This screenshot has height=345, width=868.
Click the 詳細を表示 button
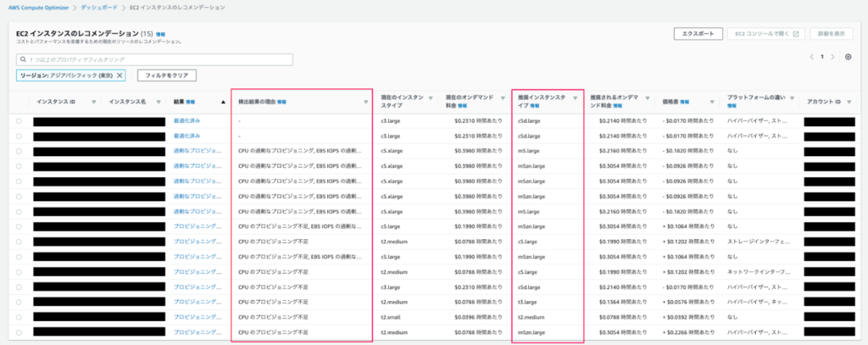pos(832,34)
